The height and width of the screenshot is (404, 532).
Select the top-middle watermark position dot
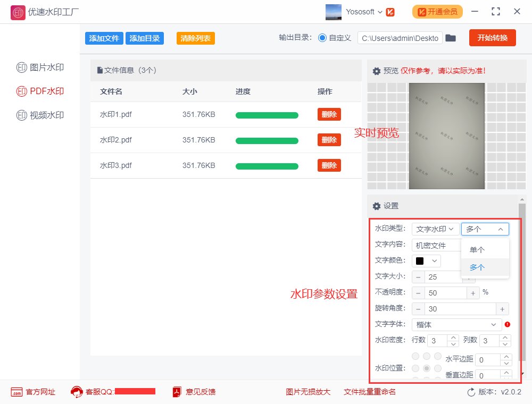tap(427, 356)
